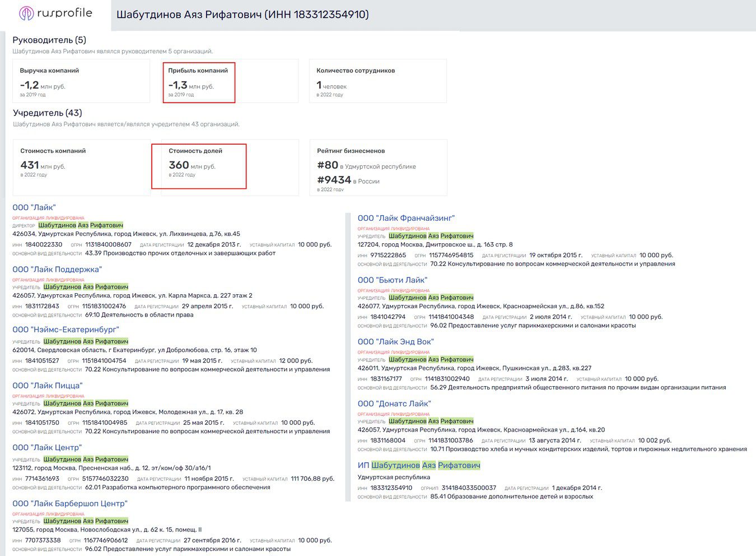The width and height of the screenshot is (756, 556).
Task: Click ИНН value 1840022330
Action: coord(44,244)
